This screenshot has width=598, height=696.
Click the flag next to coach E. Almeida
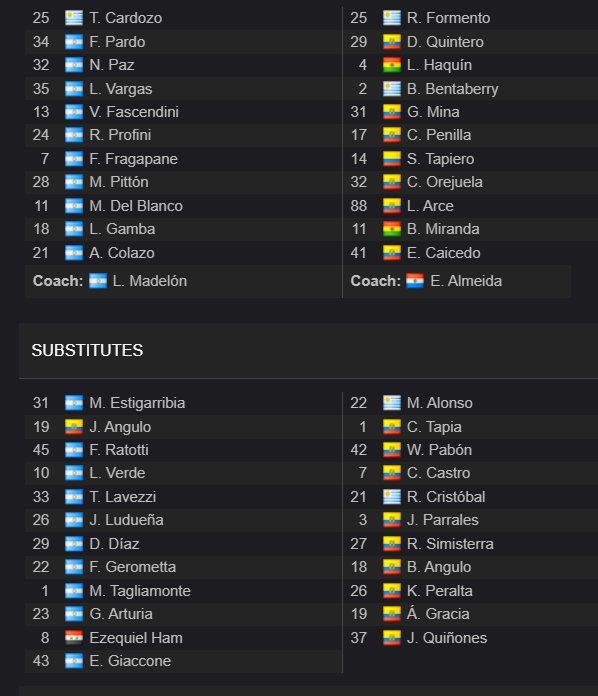tap(415, 281)
